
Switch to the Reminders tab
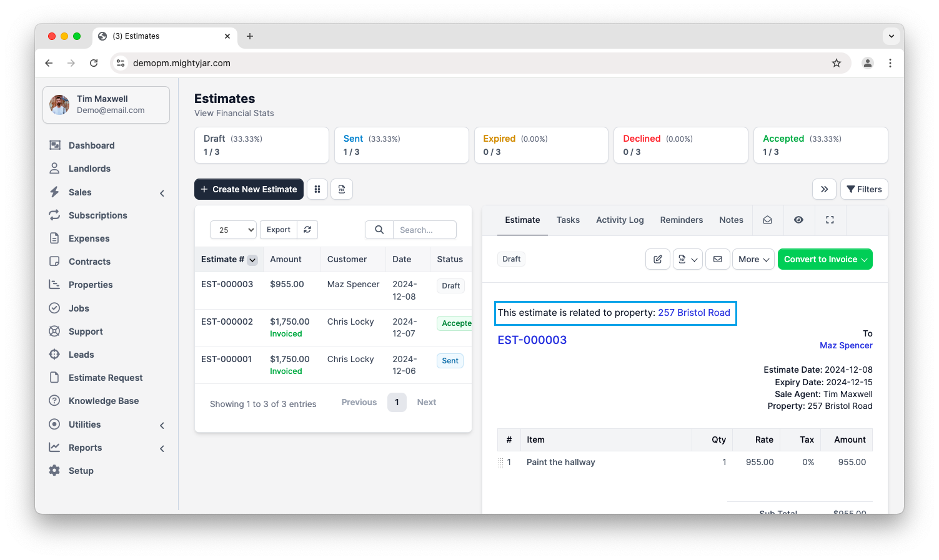(682, 220)
